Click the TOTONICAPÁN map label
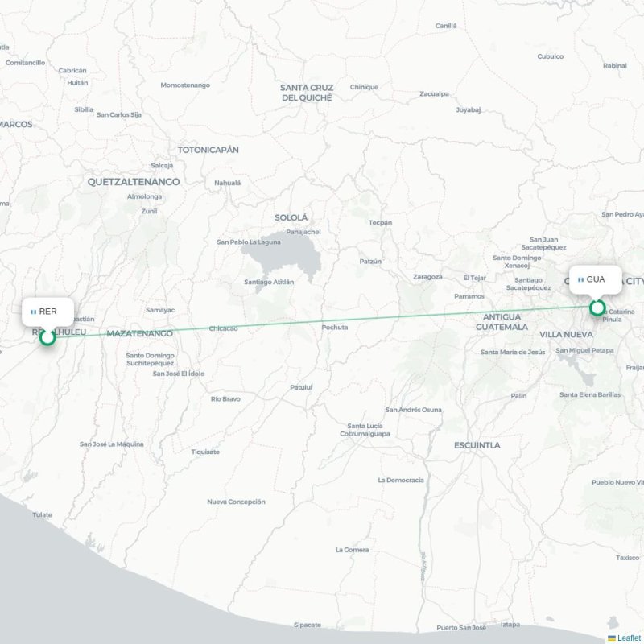644x644 pixels. 208,150
